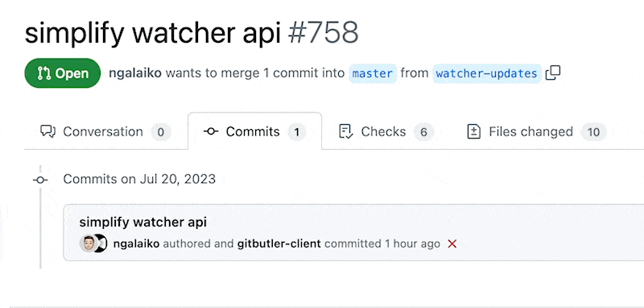The image size is (644, 308).
Task: Click the master branch link
Action: point(373,73)
